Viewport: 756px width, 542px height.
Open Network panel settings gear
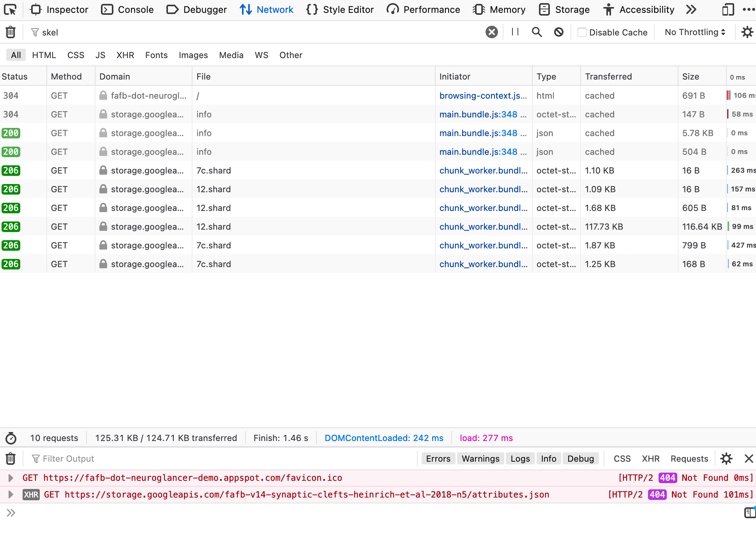pos(747,32)
